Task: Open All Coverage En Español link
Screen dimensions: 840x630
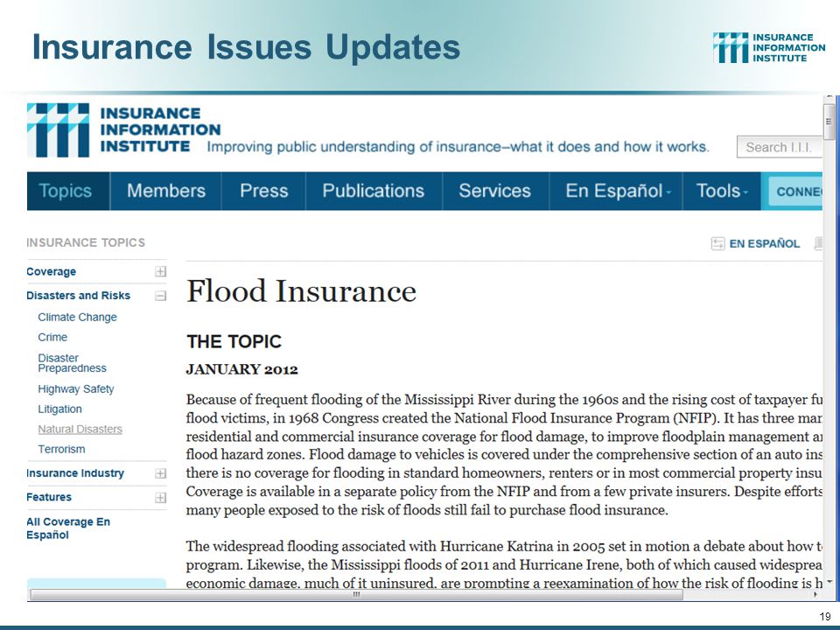Action: [68, 528]
